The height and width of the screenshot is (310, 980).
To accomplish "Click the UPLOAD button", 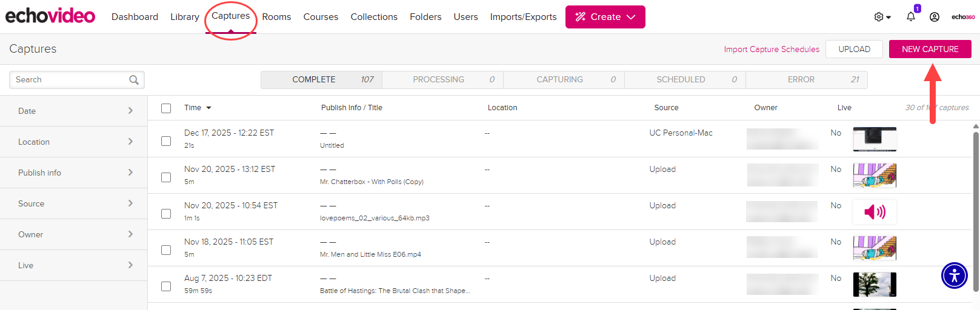I will pyautogui.click(x=854, y=49).
